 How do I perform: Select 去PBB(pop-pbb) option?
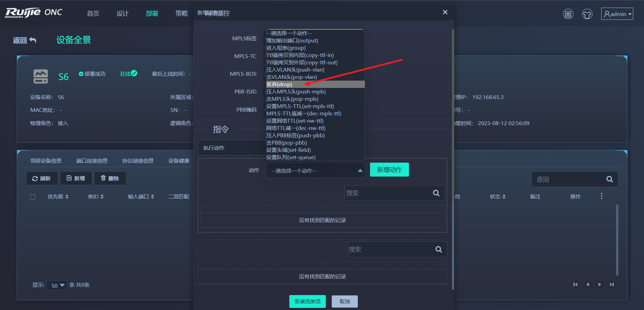(315, 143)
